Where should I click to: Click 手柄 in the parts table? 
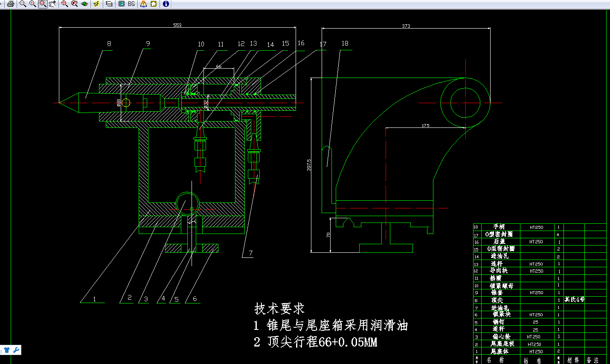[499, 227]
